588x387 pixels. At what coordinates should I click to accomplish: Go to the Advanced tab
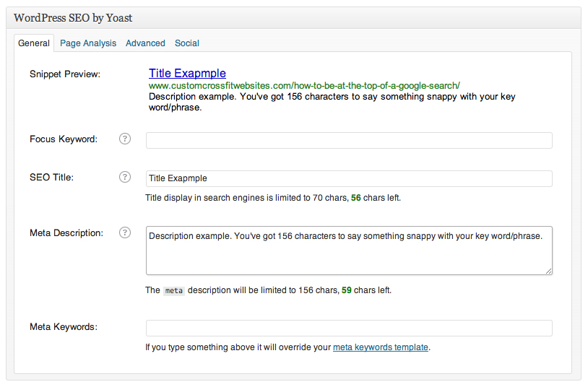click(145, 43)
